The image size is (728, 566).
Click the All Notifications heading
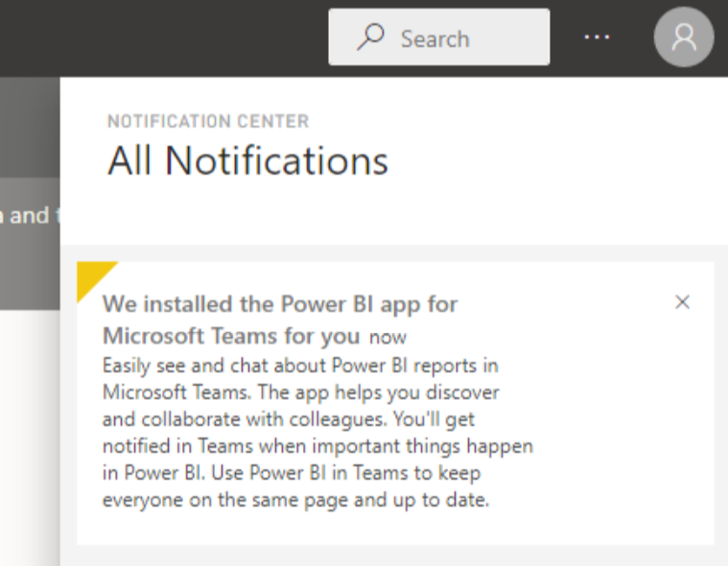(247, 160)
